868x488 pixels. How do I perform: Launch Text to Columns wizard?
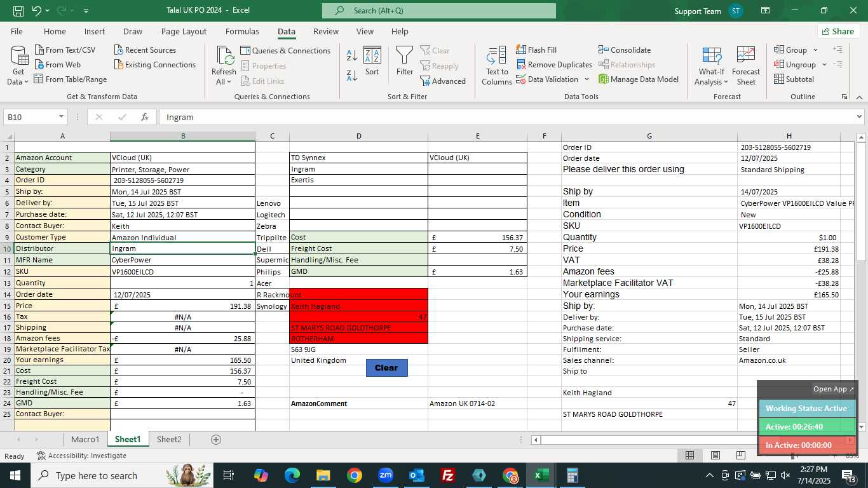point(496,65)
